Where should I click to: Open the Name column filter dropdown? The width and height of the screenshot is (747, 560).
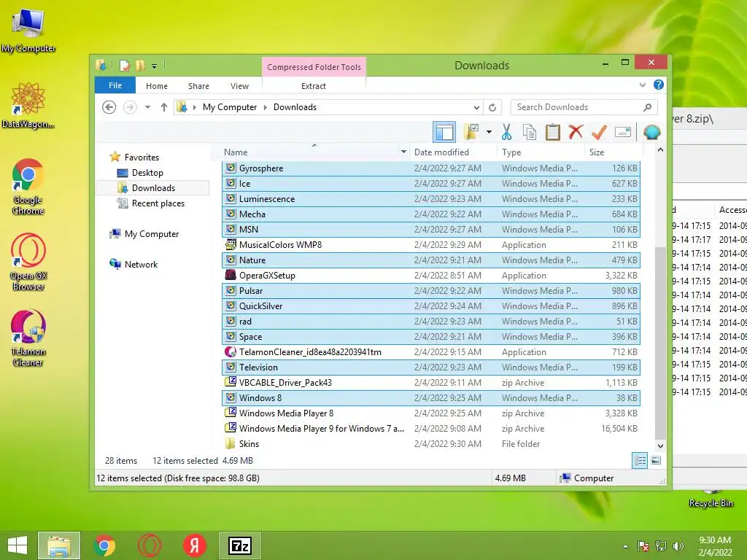(x=403, y=152)
